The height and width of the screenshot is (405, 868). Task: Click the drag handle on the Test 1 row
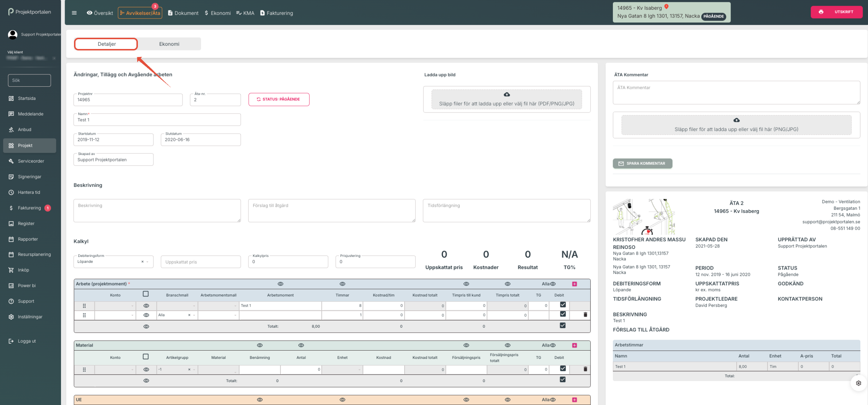tap(84, 306)
